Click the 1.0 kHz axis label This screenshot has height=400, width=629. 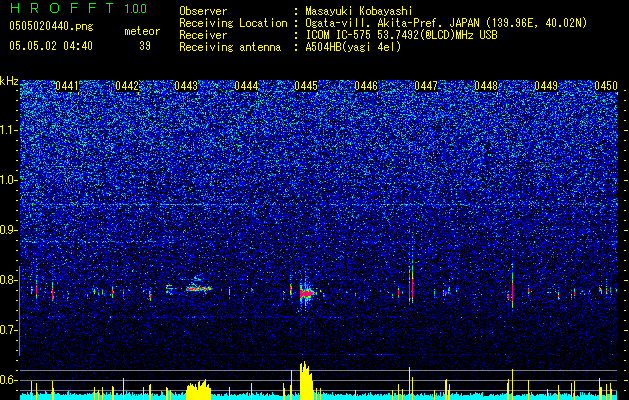click(9, 180)
